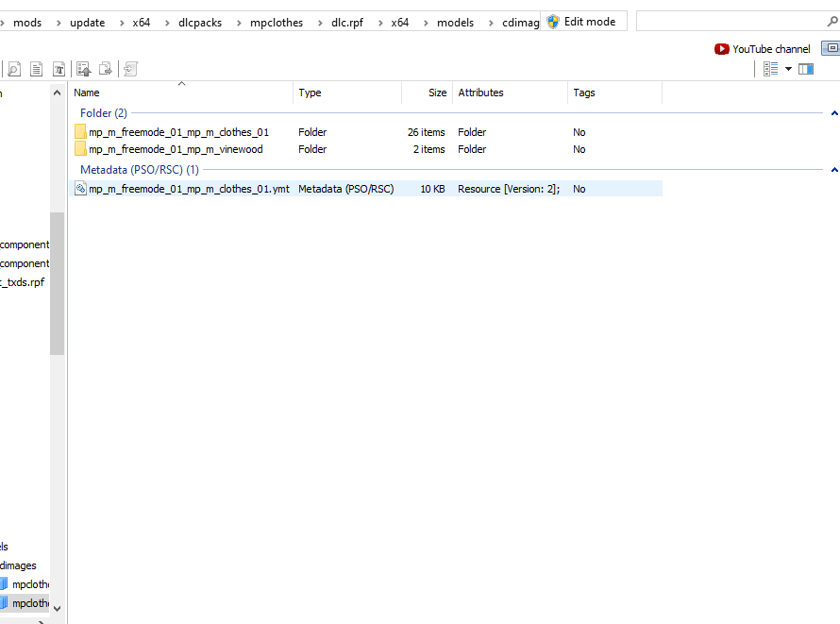This screenshot has height=624, width=840.
Task: Select folder mp_m_freemode_01_mp_m_clothes_01
Action: (x=179, y=132)
